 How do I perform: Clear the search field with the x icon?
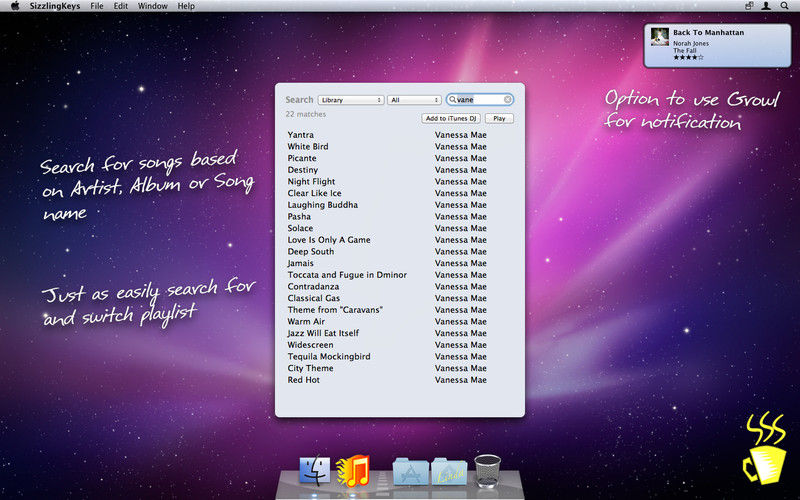click(x=508, y=99)
